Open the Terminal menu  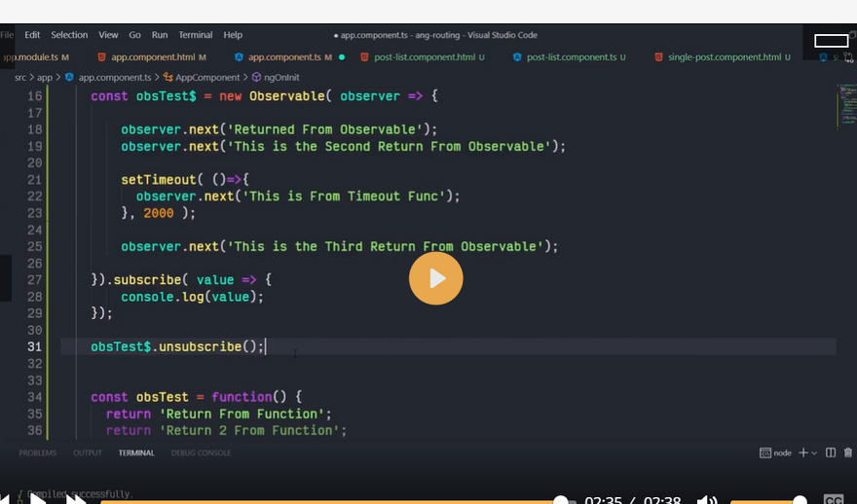(195, 35)
